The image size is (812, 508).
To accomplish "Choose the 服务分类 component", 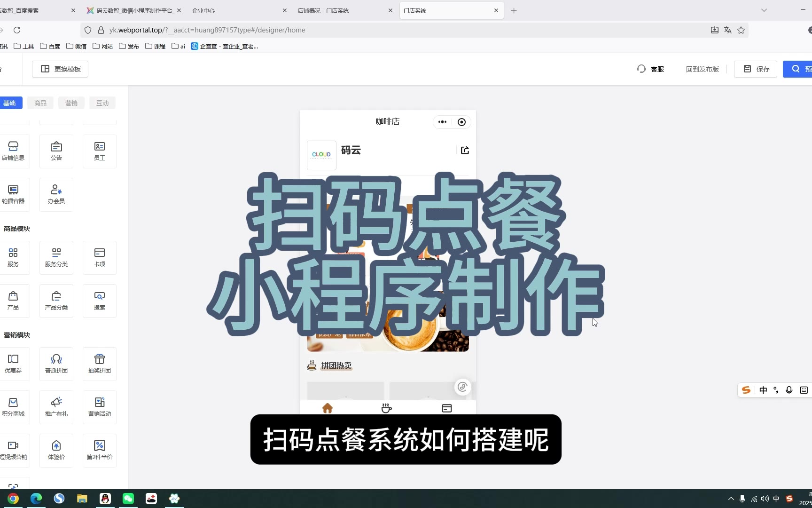I will pos(56,257).
